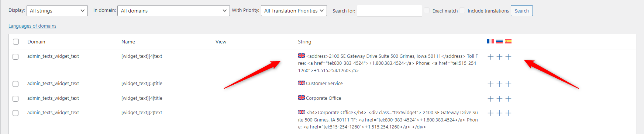Add Spanish translation for Customer Service string
The width and height of the screenshot is (644, 134).
coord(508,84)
